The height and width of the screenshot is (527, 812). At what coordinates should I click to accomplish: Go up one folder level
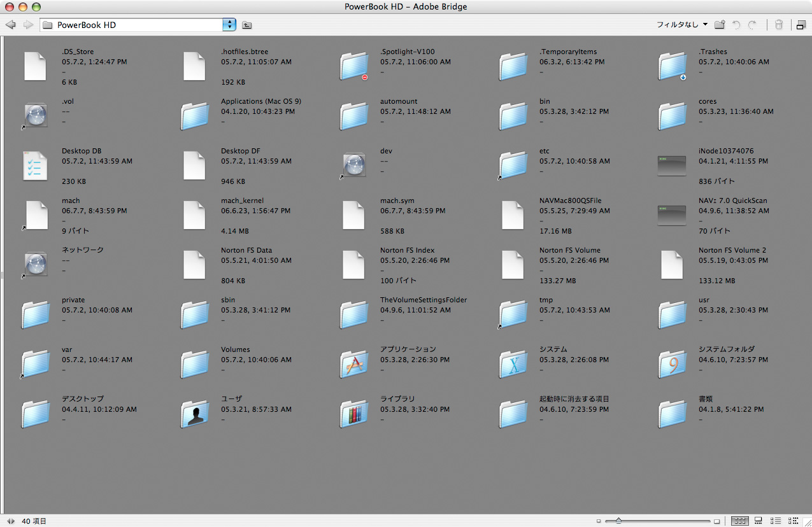click(247, 25)
